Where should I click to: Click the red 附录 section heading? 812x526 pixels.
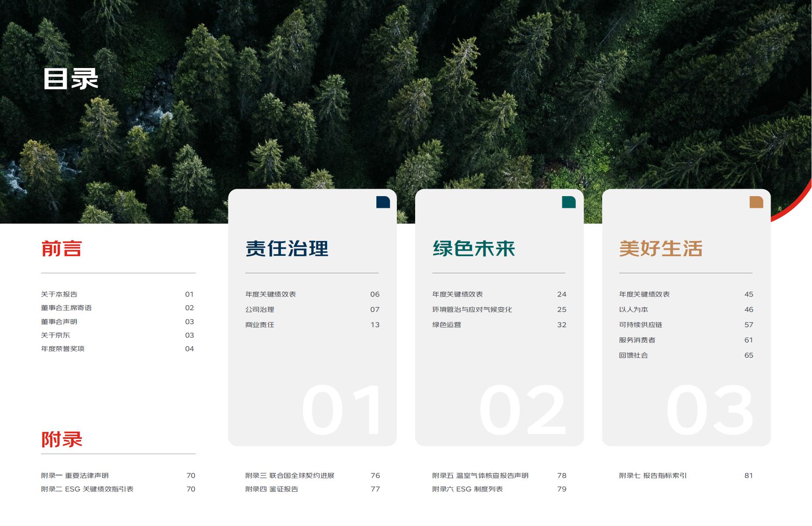pyautogui.click(x=61, y=439)
